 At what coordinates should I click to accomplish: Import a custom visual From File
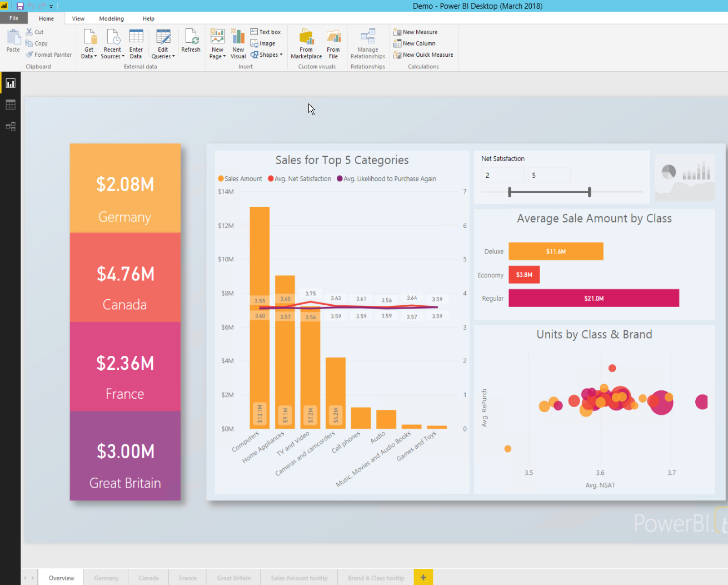pos(333,44)
